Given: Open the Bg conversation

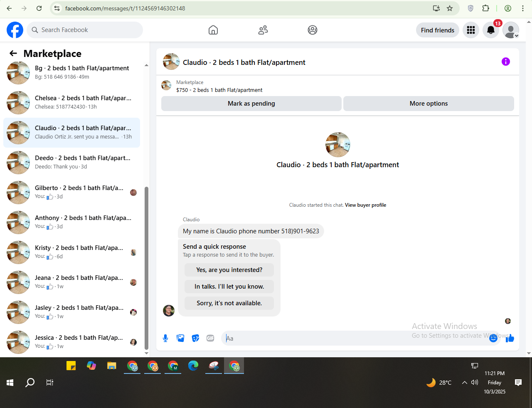Looking at the screenshot, I should click(x=71, y=73).
